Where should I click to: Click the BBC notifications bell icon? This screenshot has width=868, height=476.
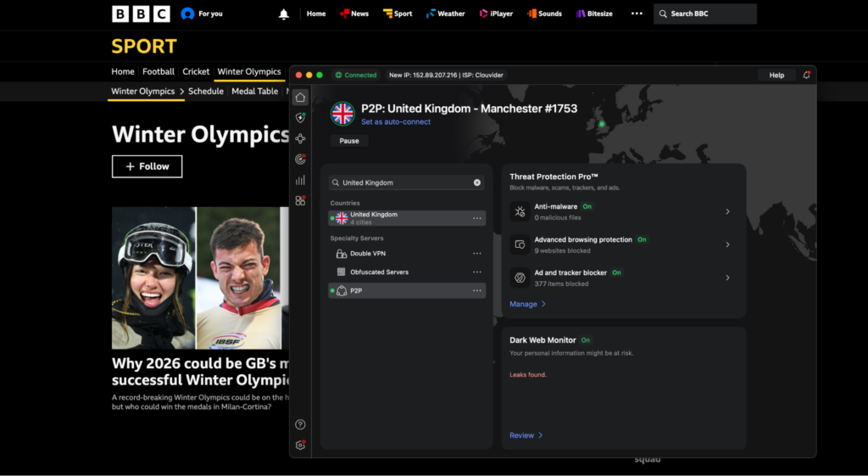point(283,14)
